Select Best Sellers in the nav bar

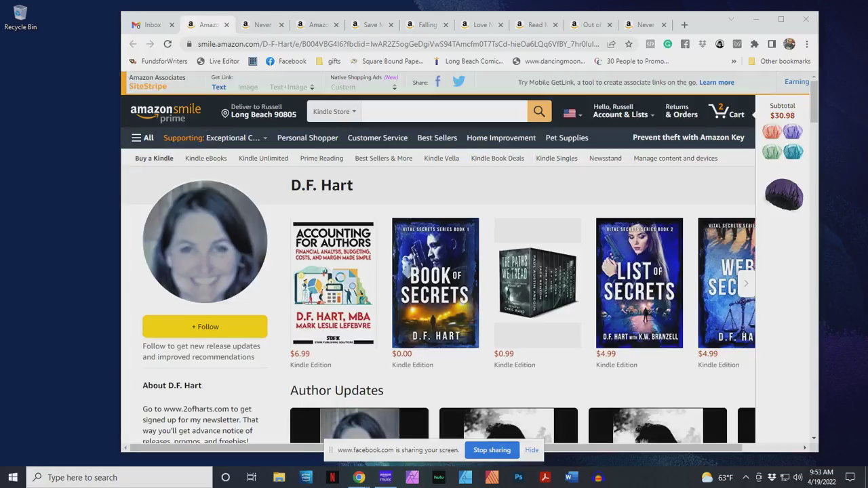click(437, 138)
